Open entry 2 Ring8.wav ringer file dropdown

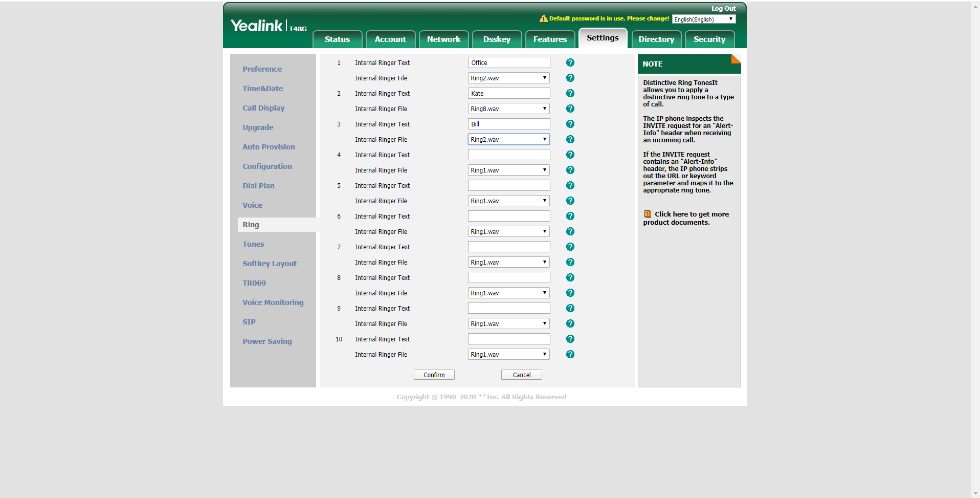click(x=509, y=109)
